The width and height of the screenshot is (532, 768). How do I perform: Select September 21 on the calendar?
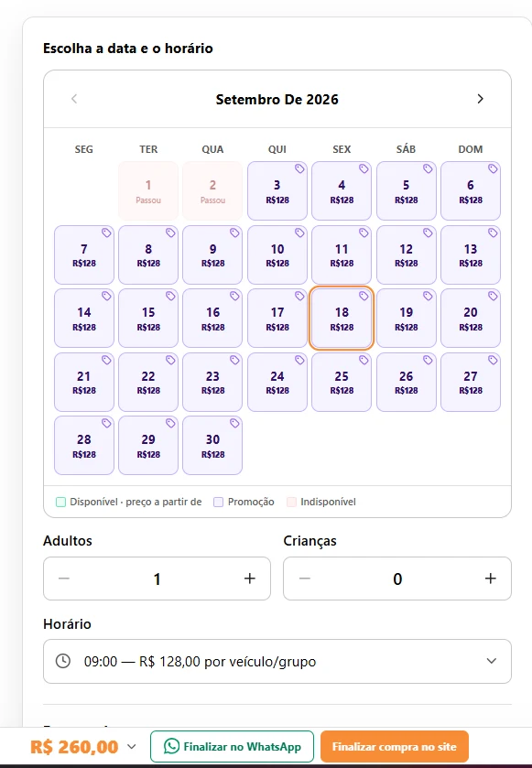pos(83,382)
